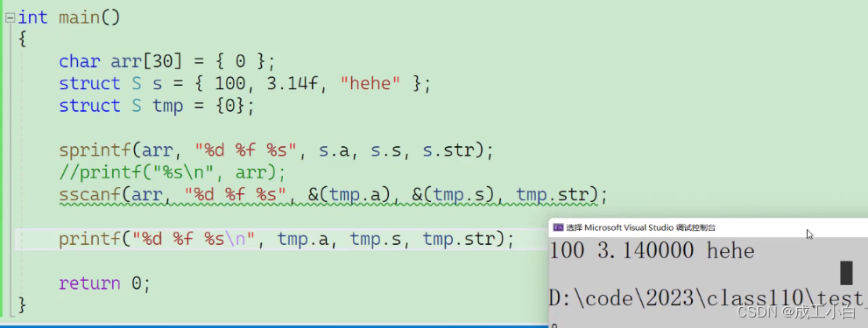Image resolution: width=868 pixels, height=328 pixels.
Task: Click the console output '100 3.140000 hehe'
Action: click(x=653, y=251)
